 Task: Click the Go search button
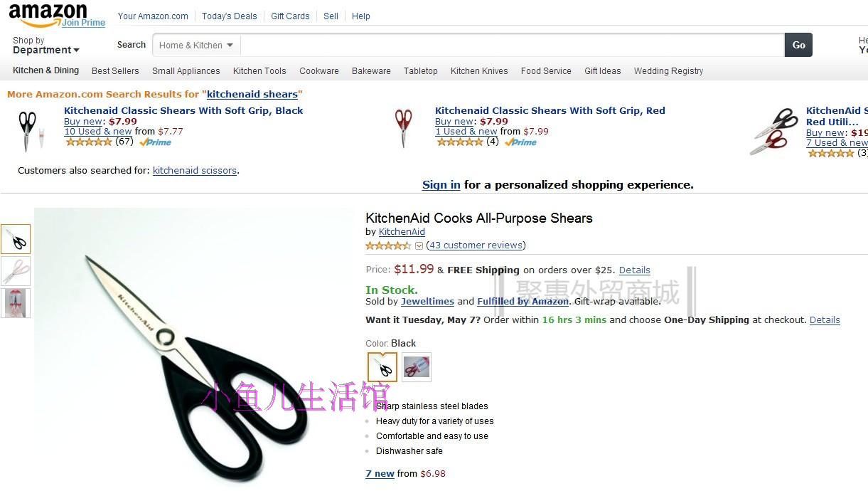point(798,45)
